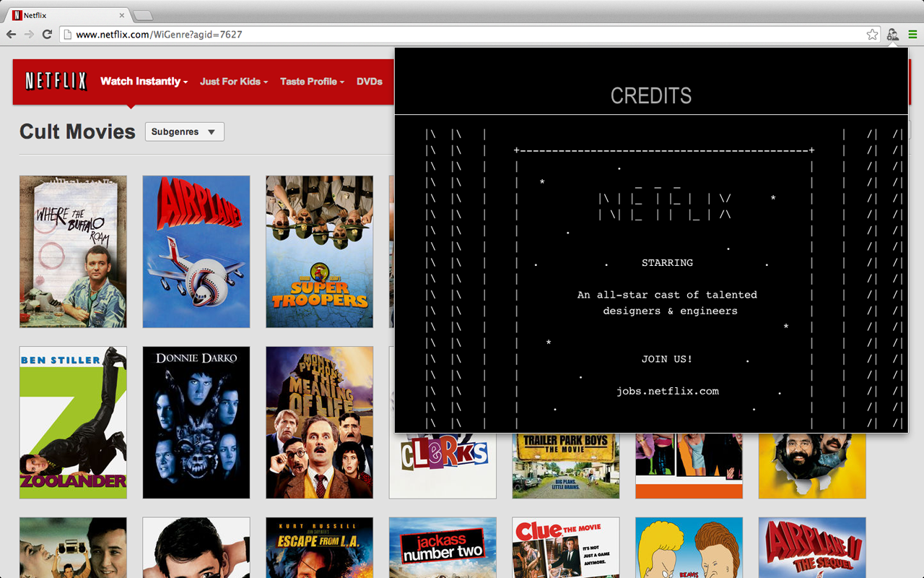Open Where the Buffalo Roam poster
This screenshot has width=924, height=578.
coord(73,251)
